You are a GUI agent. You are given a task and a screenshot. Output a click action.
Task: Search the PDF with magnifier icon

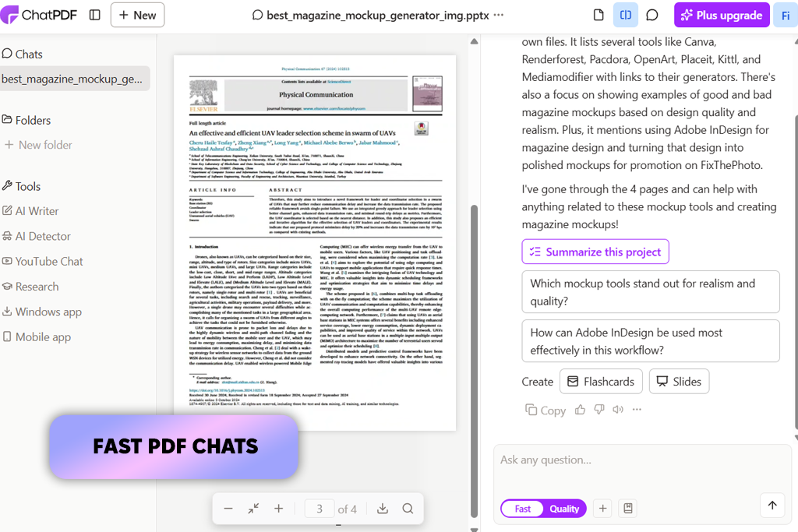coord(408,509)
